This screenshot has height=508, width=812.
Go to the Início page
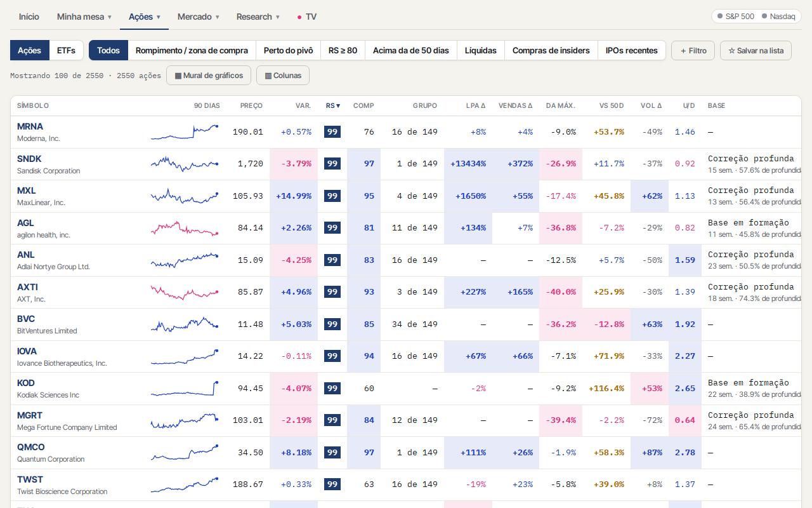tap(29, 17)
